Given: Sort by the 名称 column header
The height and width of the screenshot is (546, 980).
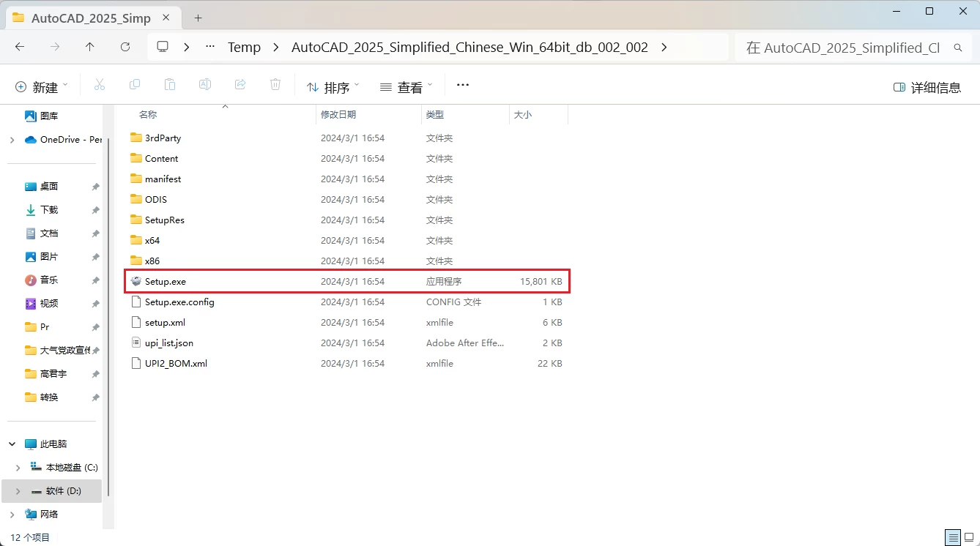Looking at the screenshot, I should (148, 115).
